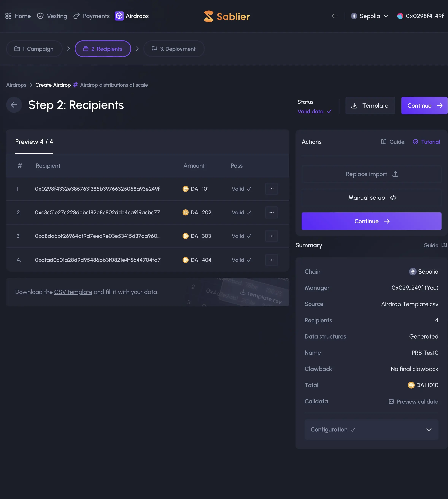Click the Payments navigation icon
Screen dimensions: 448x499
[x=76, y=16]
